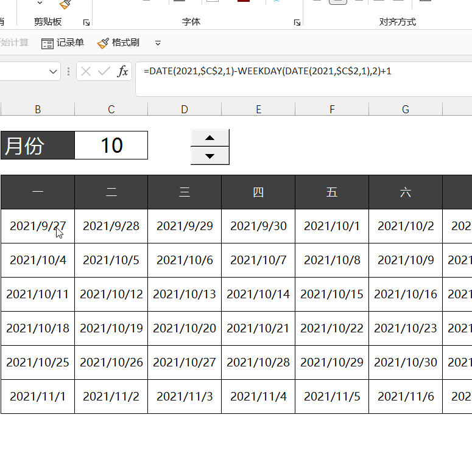
Task: Select cell containing 2021/9/30
Action: (258, 226)
